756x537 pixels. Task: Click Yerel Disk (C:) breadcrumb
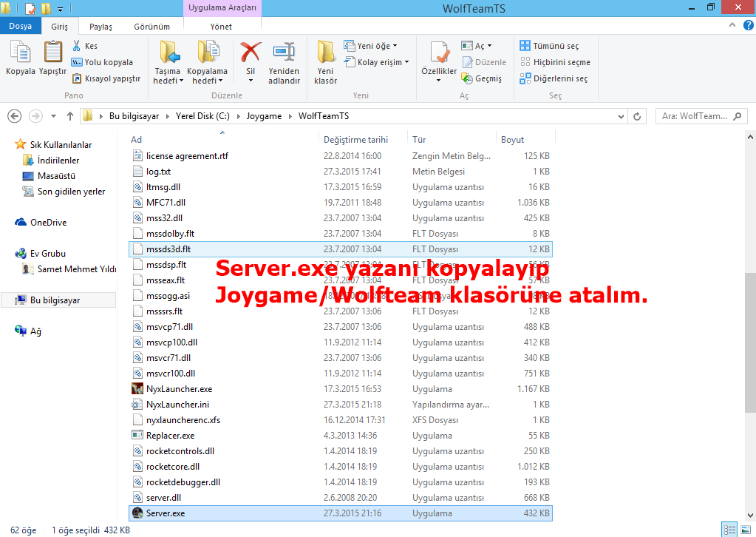202,116
